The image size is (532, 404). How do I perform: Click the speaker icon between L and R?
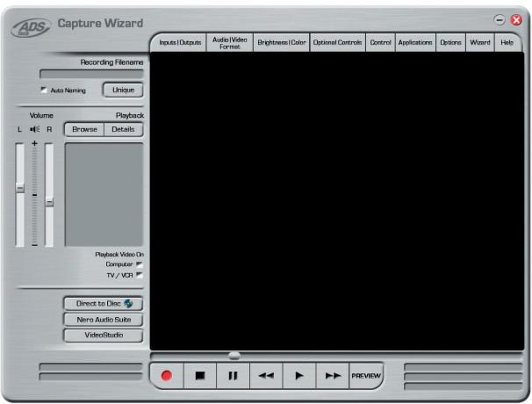click(34, 129)
